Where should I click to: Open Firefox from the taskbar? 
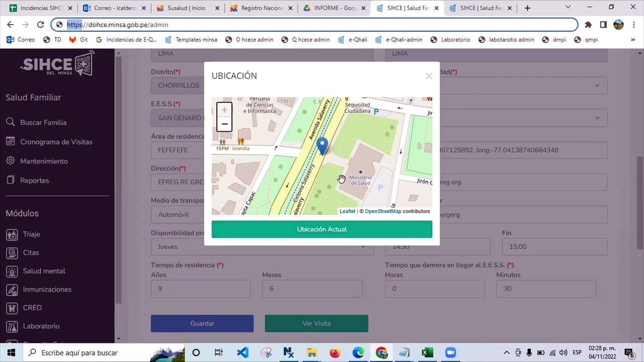click(335, 352)
